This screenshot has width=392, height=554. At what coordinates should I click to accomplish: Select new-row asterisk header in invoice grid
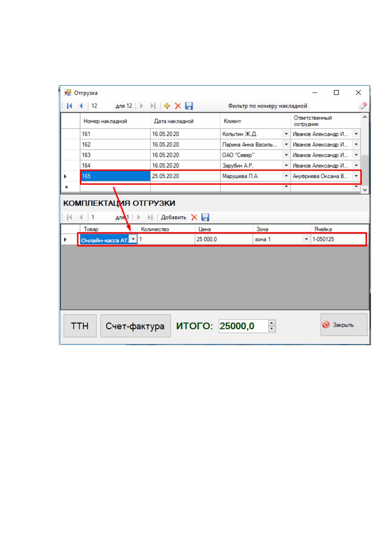click(70, 187)
